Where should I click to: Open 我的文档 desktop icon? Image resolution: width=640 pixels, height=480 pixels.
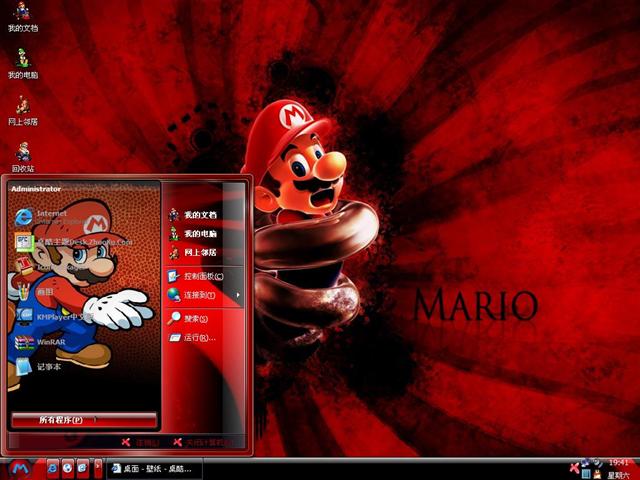23,16
